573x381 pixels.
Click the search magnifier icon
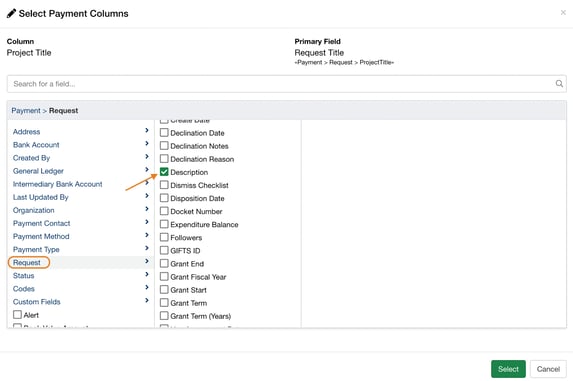coord(559,84)
